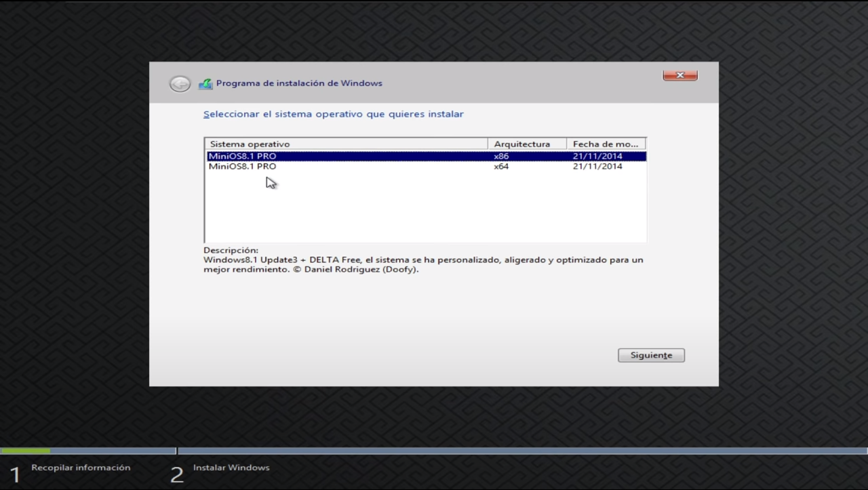The width and height of the screenshot is (868, 490).
Task: Click the back arrow navigation button
Action: (179, 83)
